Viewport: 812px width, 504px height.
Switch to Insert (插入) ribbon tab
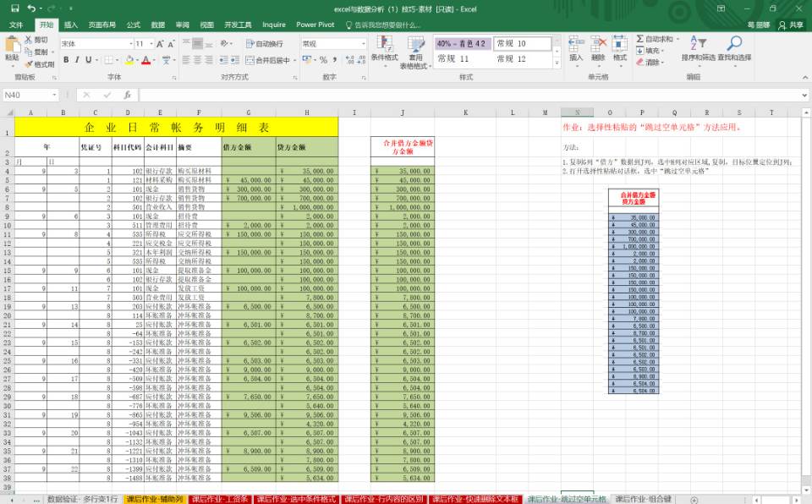pos(71,25)
